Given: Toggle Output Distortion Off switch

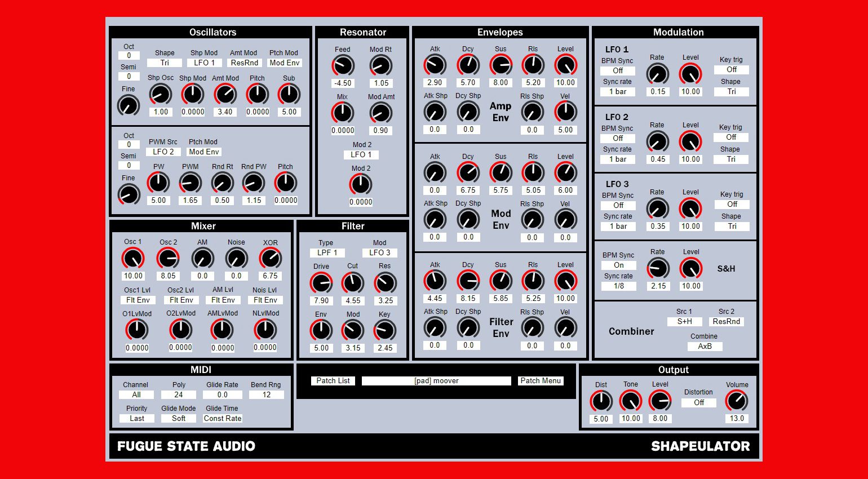Looking at the screenshot, I should [x=699, y=402].
